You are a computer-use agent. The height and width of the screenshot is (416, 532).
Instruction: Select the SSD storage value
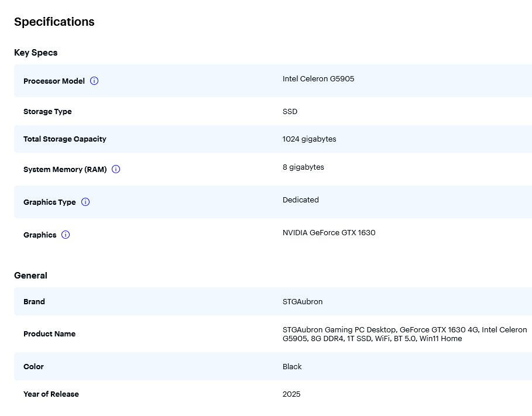(290, 112)
